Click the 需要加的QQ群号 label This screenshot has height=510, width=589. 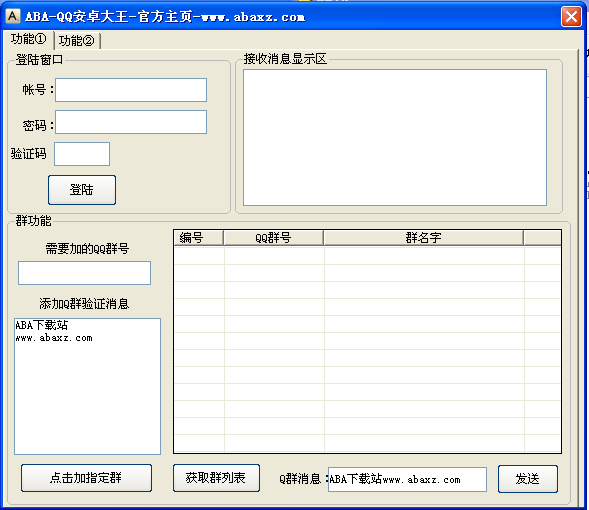click(x=87, y=248)
